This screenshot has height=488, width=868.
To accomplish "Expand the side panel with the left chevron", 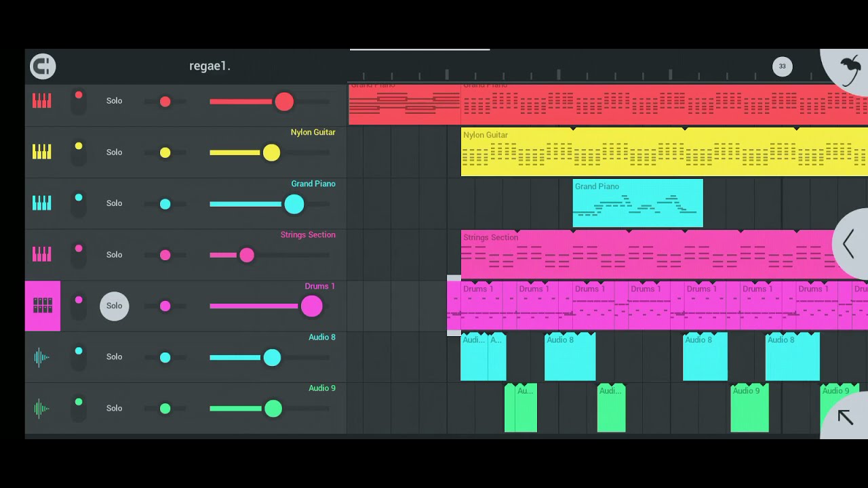I will pos(848,243).
